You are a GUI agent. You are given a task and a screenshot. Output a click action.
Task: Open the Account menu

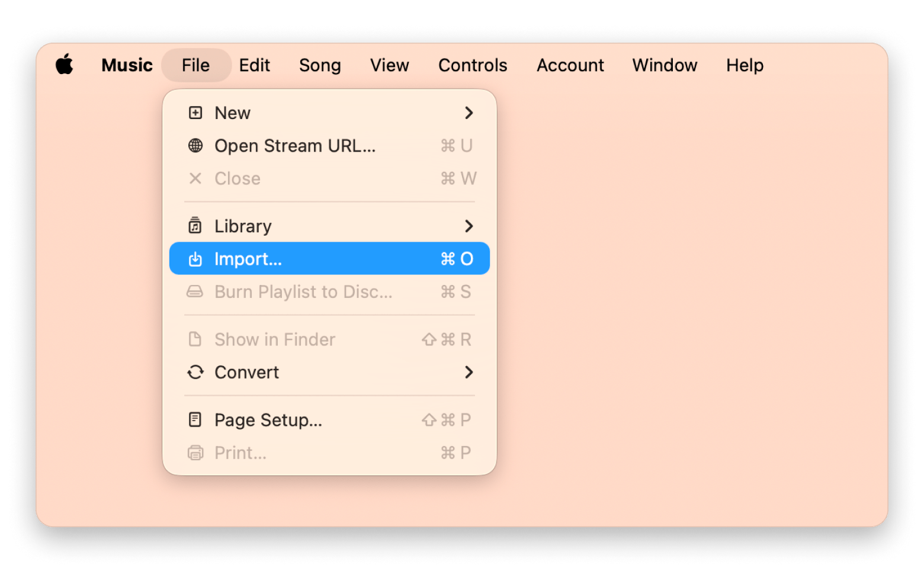click(x=570, y=65)
